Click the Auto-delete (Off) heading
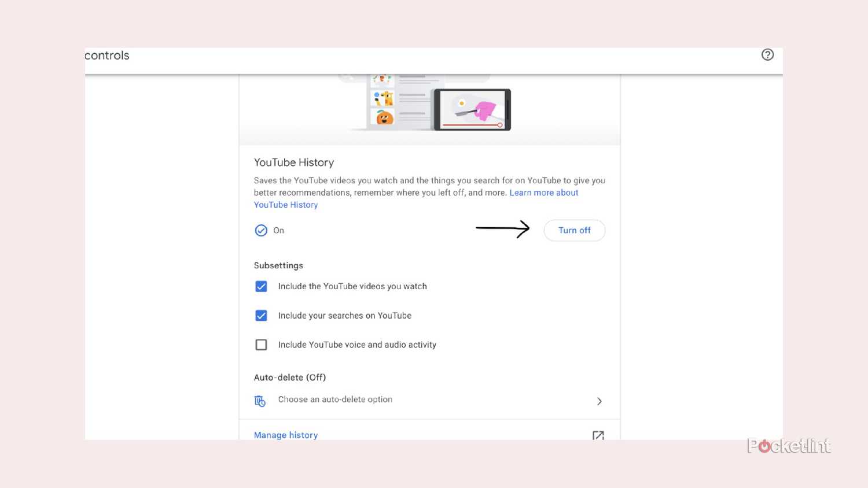Viewport: 868px width, 488px height. (x=290, y=378)
